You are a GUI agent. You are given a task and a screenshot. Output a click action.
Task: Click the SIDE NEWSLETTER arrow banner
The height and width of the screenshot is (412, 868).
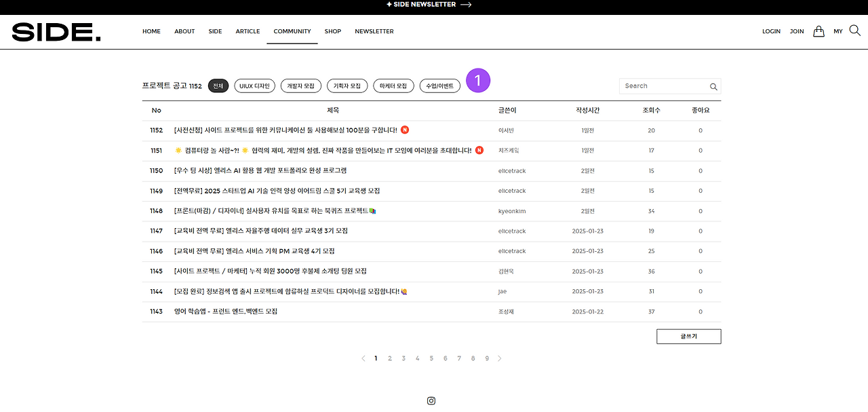click(x=428, y=5)
